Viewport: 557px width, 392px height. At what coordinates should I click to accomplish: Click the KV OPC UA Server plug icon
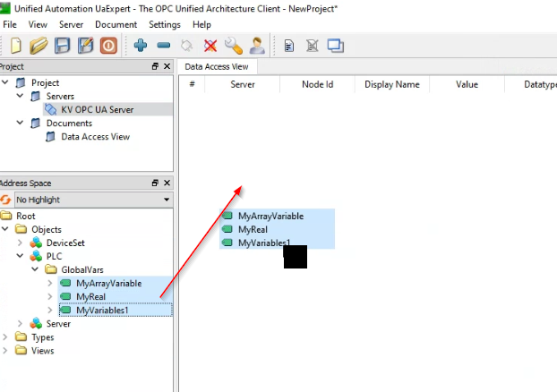click(x=51, y=109)
